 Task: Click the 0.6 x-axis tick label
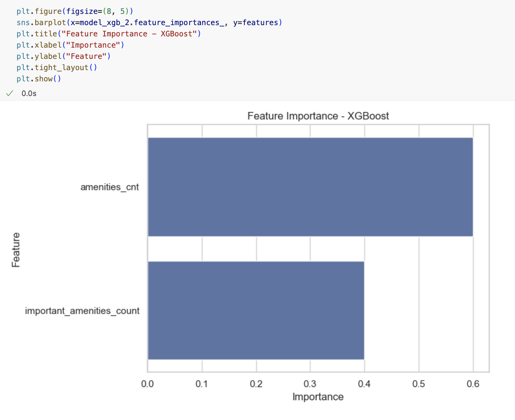pos(473,384)
